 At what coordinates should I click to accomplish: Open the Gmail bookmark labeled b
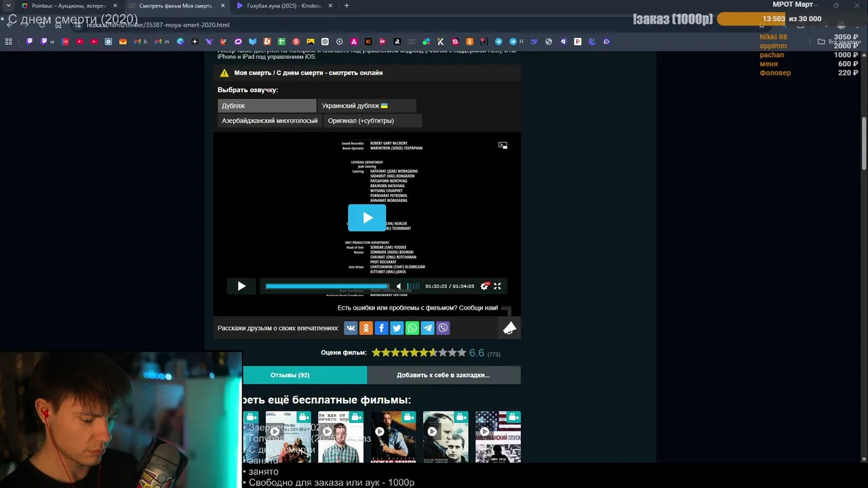click(x=140, y=41)
